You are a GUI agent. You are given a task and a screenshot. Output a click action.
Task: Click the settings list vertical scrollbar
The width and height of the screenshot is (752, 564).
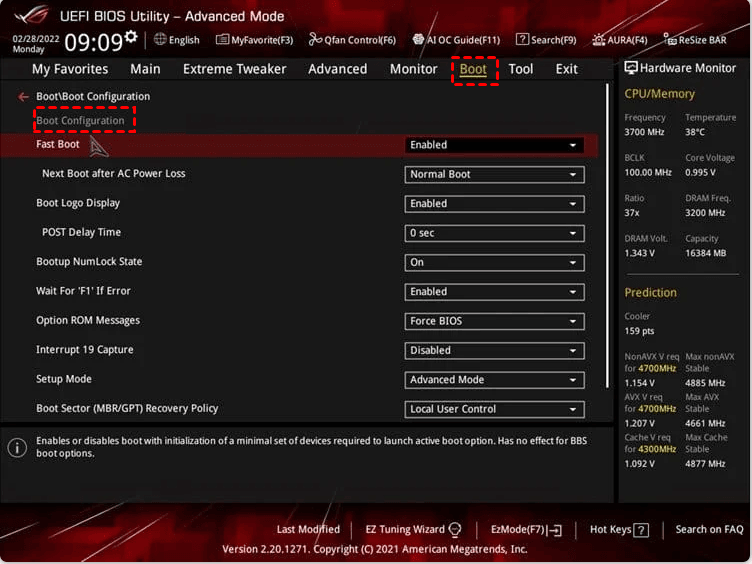pyautogui.click(x=607, y=236)
